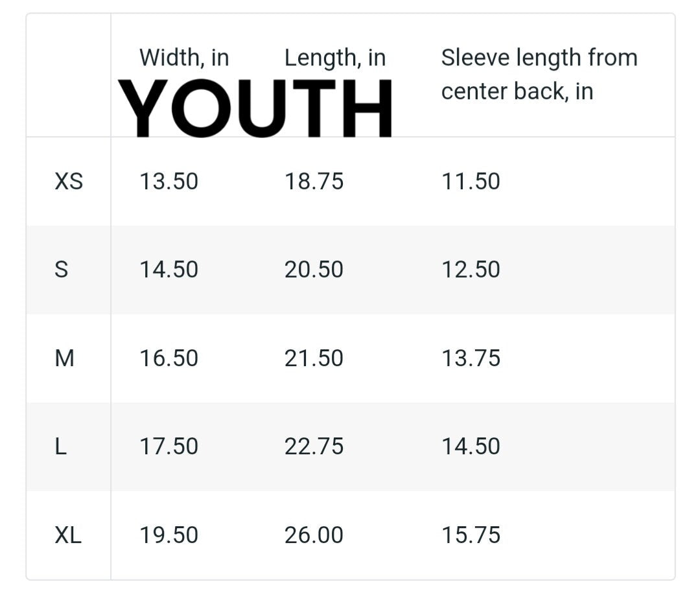Click the S sleeve length value 12.50
Screen dimensions: 700x593
click(471, 269)
